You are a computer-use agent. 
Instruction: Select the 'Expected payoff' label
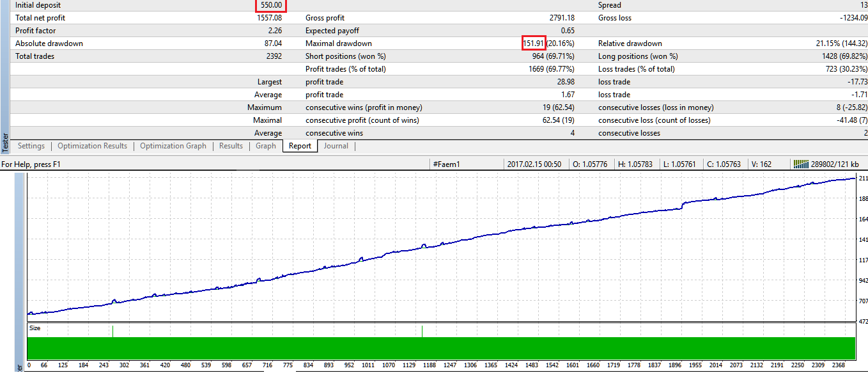pyautogui.click(x=332, y=31)
